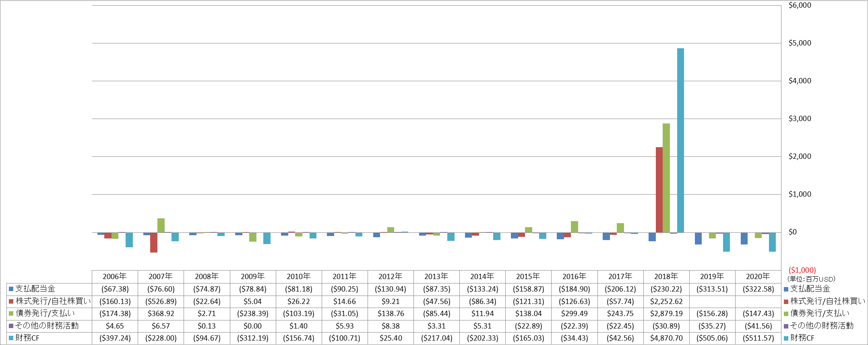Click the 2009年 column header
Viewport: 868px width, 345px height.
coord(253,277)
